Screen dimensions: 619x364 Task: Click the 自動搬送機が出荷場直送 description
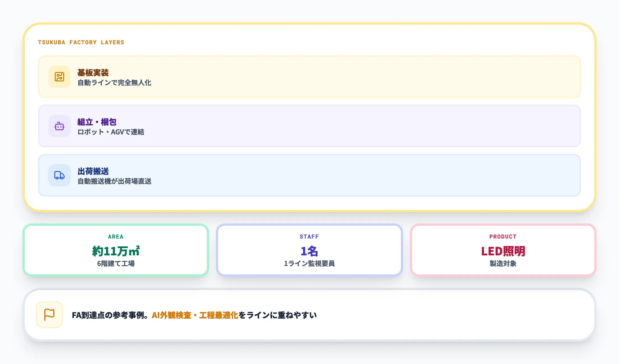[114, 181]
